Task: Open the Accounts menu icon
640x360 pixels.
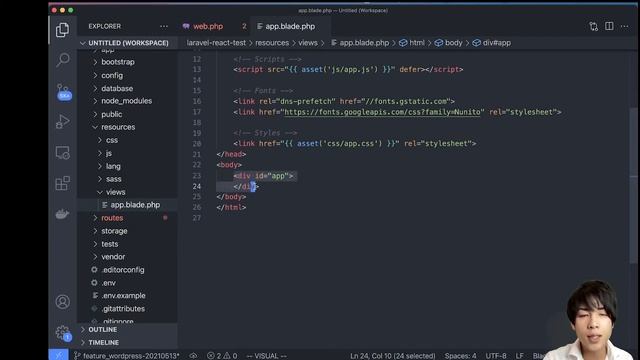Action: coord(62,302)
